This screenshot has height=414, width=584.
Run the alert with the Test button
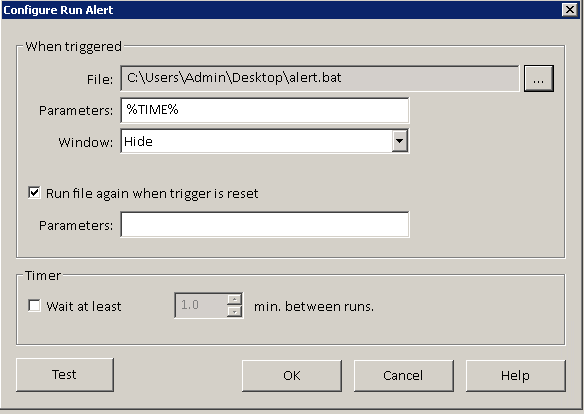pos(64,375)
